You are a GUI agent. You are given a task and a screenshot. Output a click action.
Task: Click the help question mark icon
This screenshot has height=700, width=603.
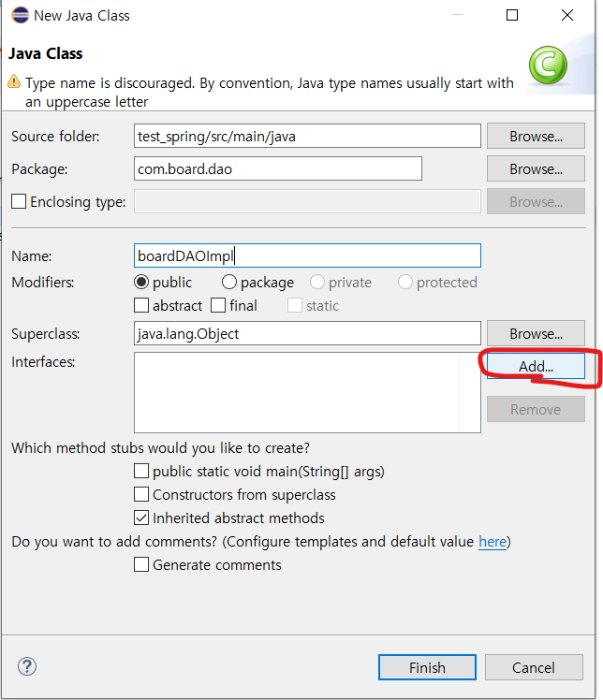coord(27,666)
